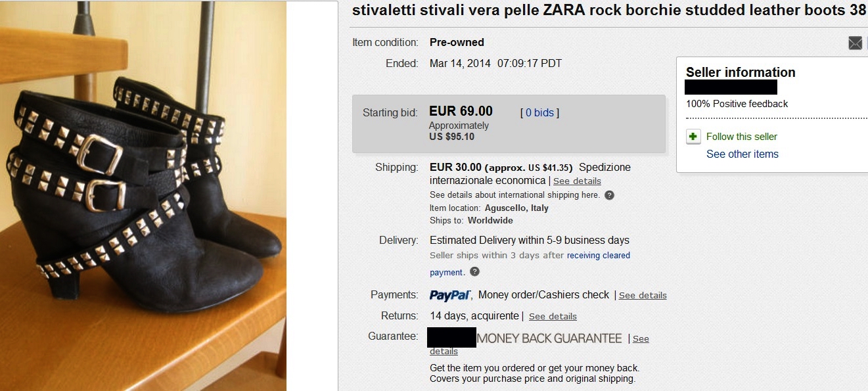This screenshot has width=868, height=391.
Task: Click the Money Back Guarantee logo
Action: point(524,338)
